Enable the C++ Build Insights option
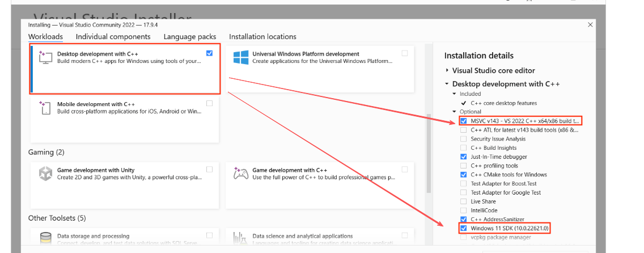The height and width of the screenshot is (253, 644). pyautogui.click(x=464, y=148)
